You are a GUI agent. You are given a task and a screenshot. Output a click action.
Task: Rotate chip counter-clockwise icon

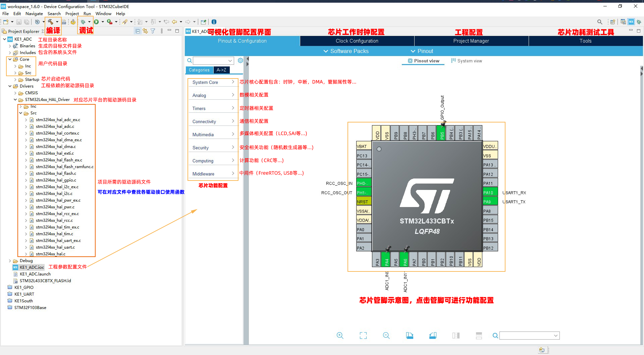click(433, 336)
